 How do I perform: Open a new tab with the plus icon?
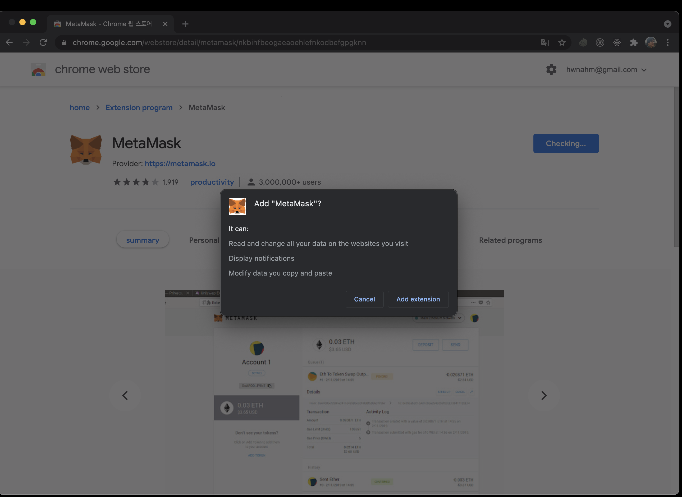point(185,24)
